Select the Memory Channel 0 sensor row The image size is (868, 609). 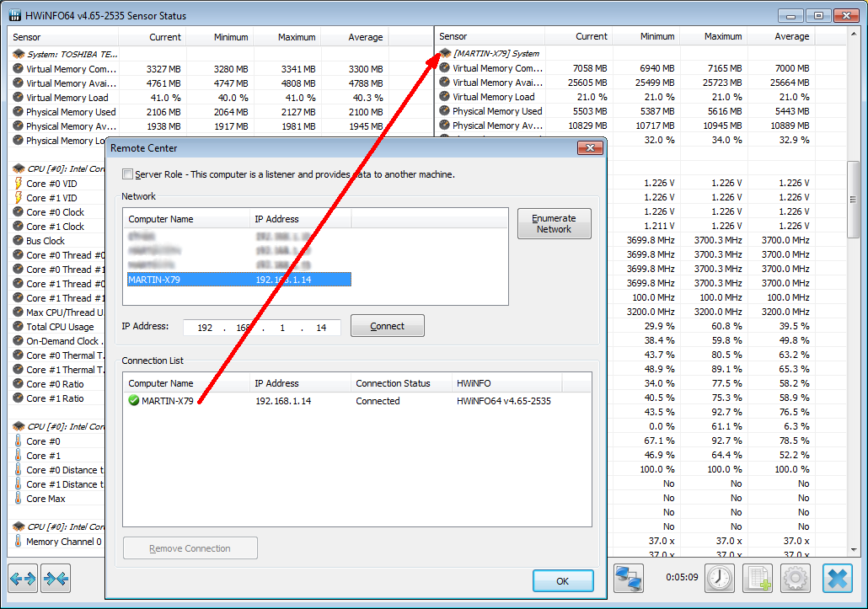[58, 542]
